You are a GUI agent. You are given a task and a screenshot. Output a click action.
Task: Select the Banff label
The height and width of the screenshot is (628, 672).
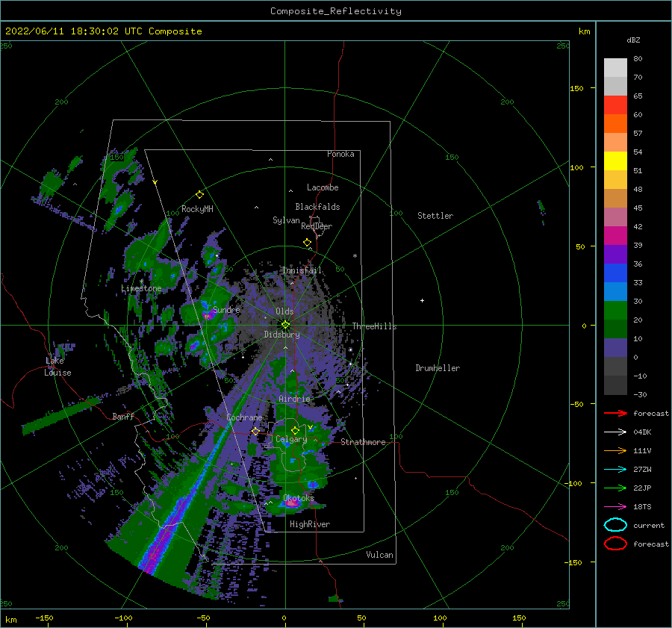click(123, 416)
